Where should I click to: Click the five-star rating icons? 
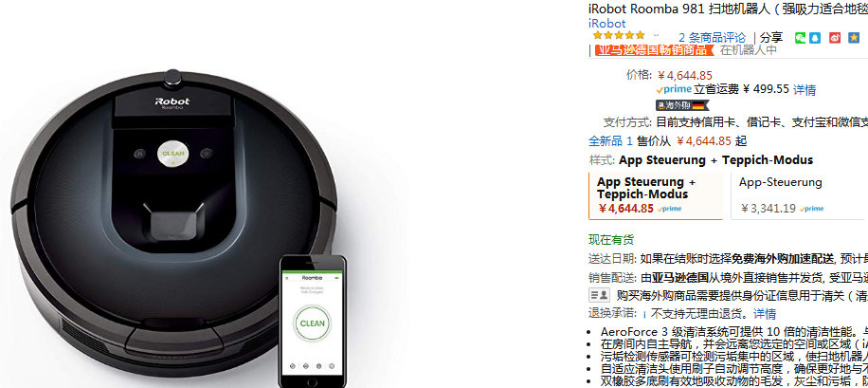click(619, 36)
